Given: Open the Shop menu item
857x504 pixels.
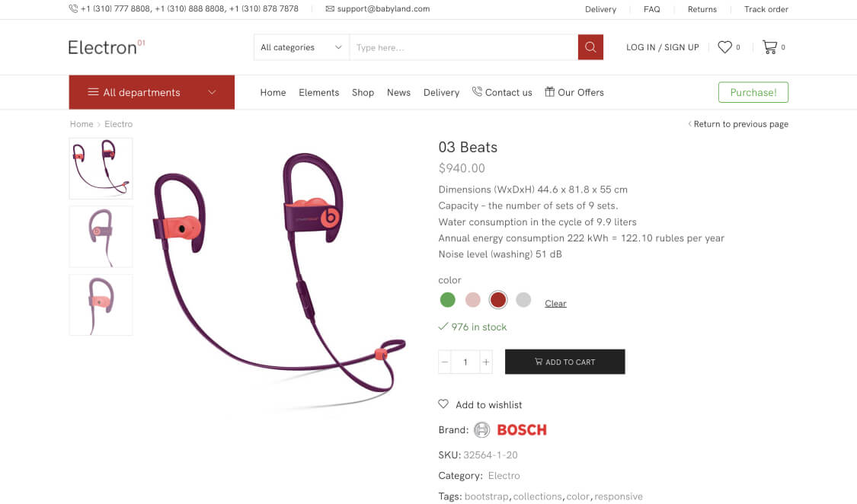Looking at the screenshot, I should 363,92.
